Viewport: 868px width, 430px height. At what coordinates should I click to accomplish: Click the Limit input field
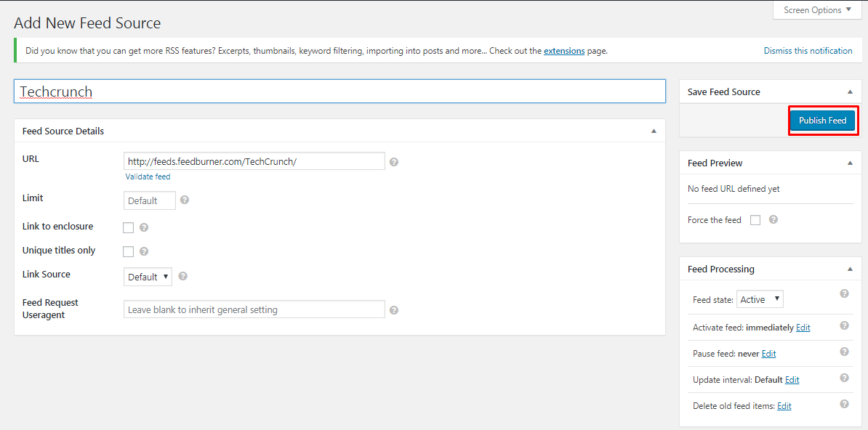150,200
